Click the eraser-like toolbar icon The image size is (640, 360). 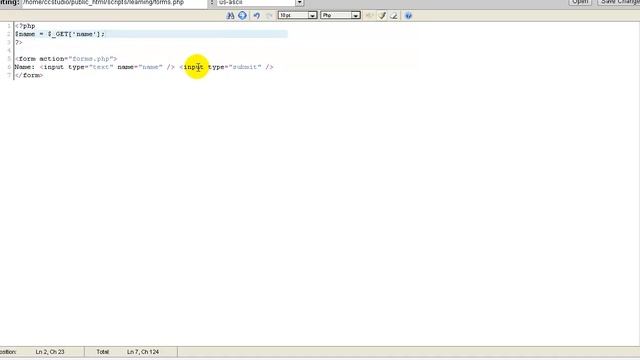coord(394,16)
